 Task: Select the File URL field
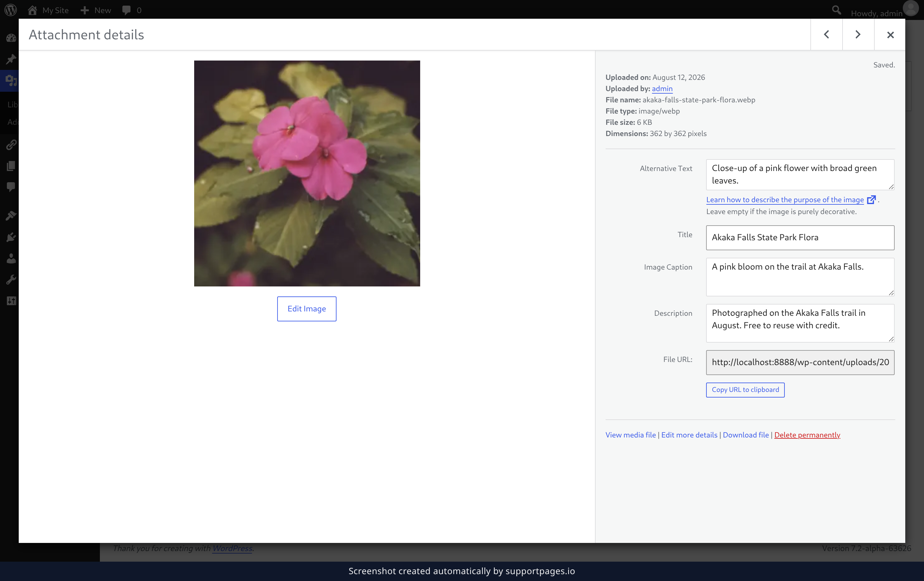pyautogui.click(x=800, y=362)
